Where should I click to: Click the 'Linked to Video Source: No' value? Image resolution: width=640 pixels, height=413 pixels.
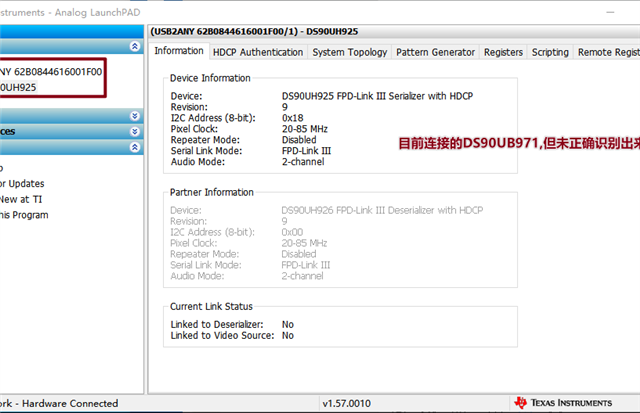(288, 335)
